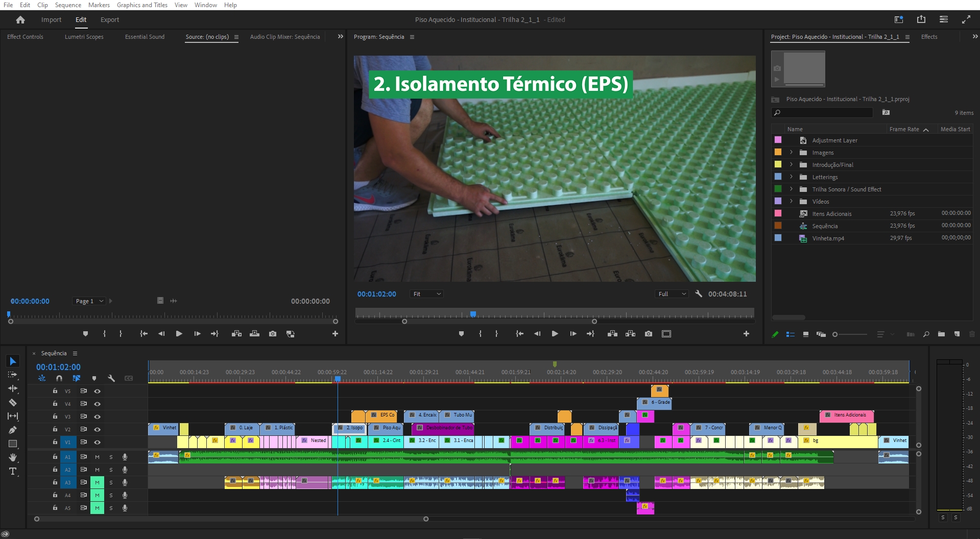Open the Sequence menu
980x539 pixels.
pos(68,5)
